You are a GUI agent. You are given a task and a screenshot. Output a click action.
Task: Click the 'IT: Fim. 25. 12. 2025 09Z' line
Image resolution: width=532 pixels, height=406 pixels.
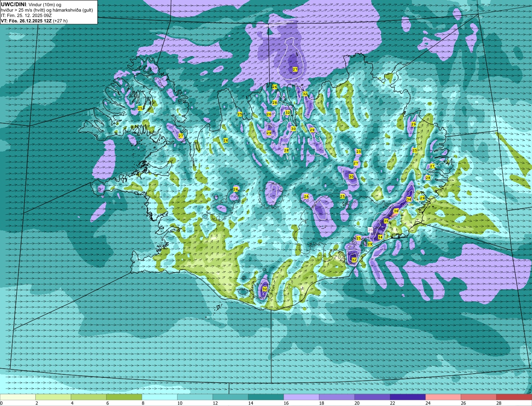(x=26, y=15)
